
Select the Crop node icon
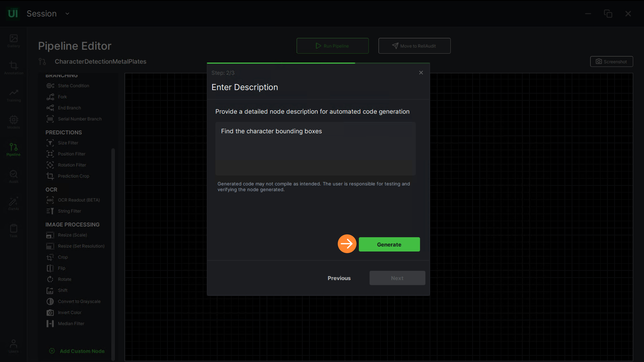pos(50,257)
